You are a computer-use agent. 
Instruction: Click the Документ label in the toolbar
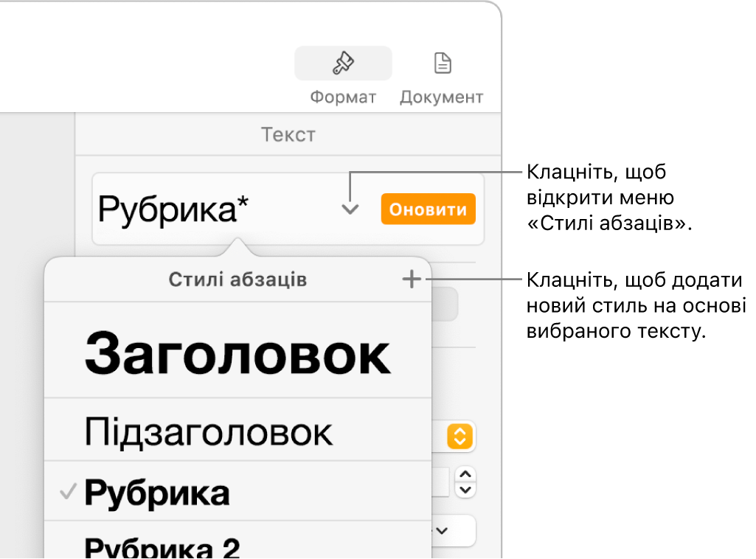coord(441,97)
